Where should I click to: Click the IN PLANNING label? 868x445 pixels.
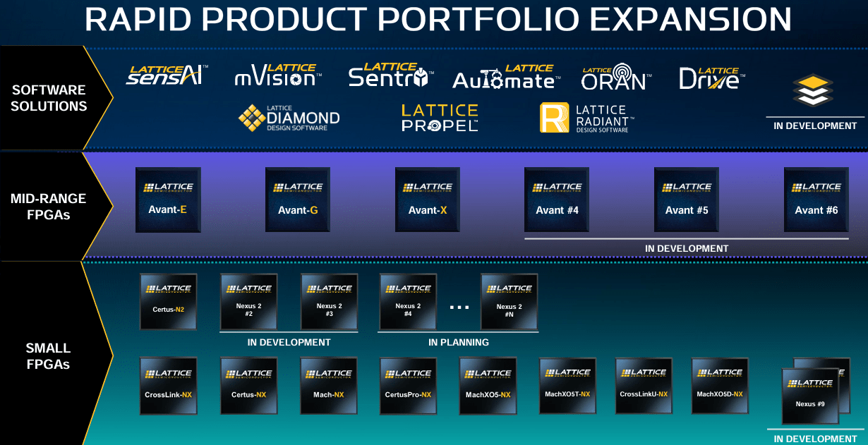point(458,342)
